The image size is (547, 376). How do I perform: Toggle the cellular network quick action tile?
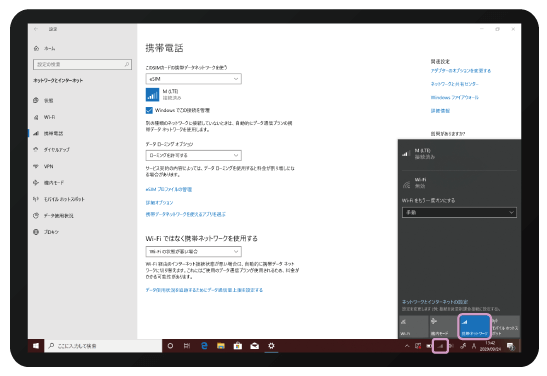[x=474, y=326]
